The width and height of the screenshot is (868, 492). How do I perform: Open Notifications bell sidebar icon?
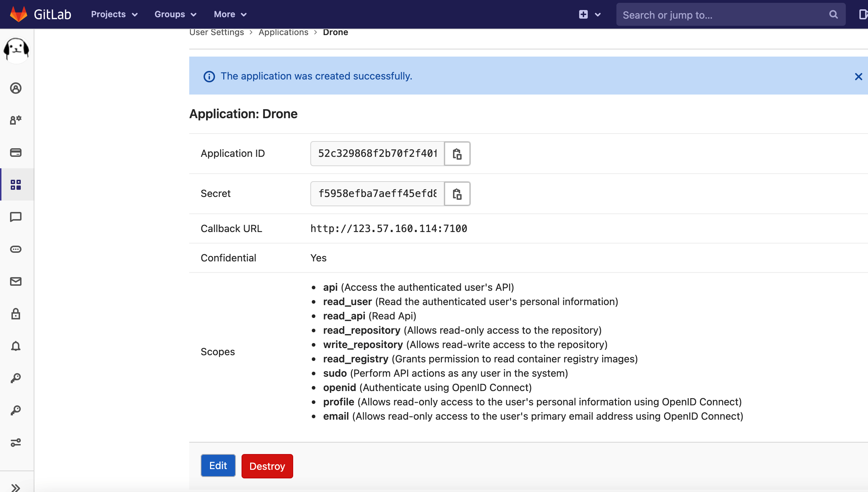click(x=16, y=346)
